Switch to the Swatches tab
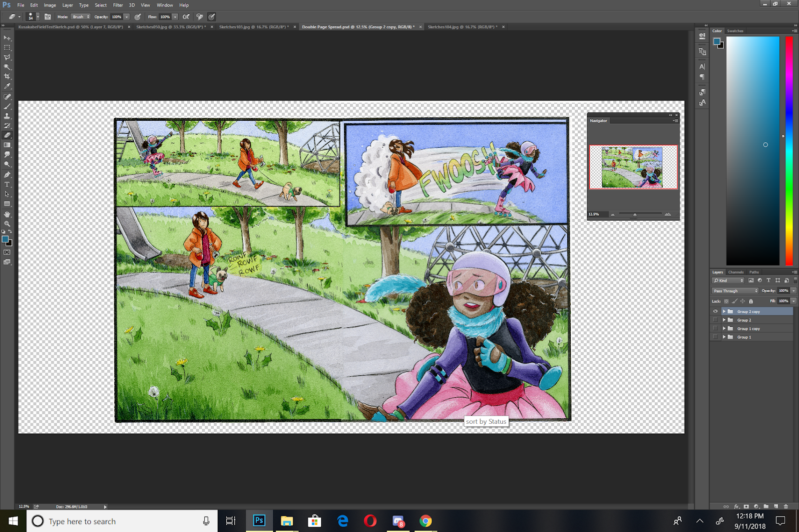 735,31
